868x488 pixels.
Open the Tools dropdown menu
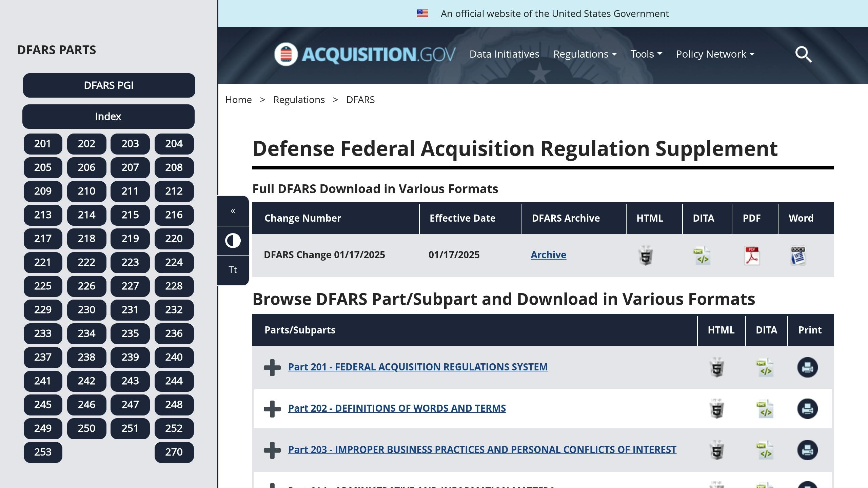point(646,54)
